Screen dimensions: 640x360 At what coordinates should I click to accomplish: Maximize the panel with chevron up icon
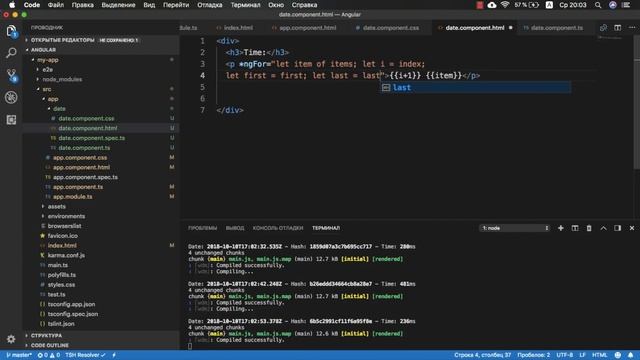pyautogui.click(x=603, y=228)
